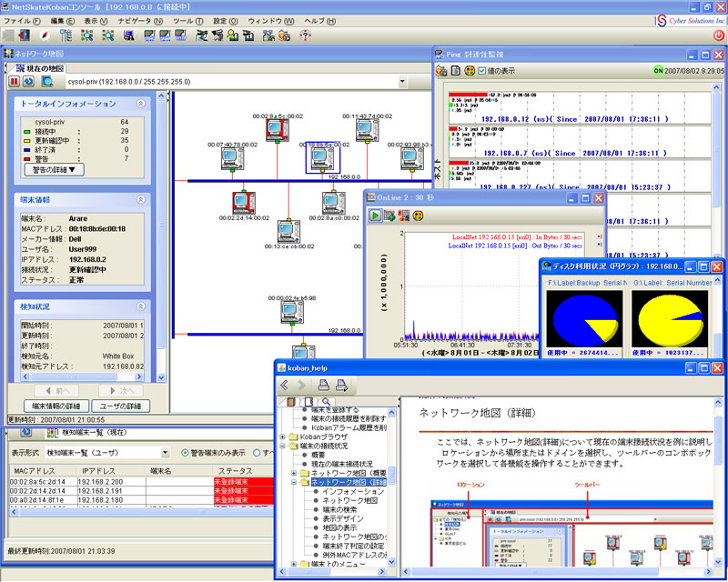The height and width of the screenshot is (582, 728).
Task: Click the red power button at toolbar right
Action: click(x=719, y=35)
